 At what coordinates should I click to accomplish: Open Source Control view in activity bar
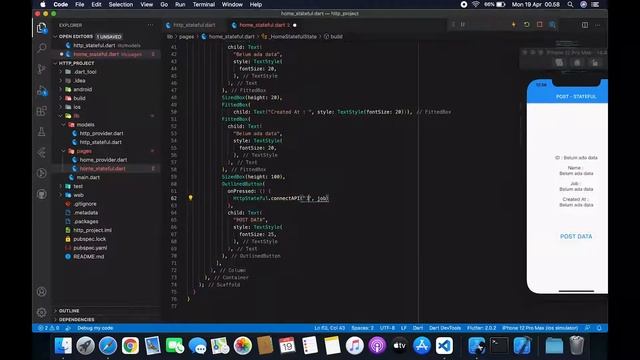coord(42,69)
